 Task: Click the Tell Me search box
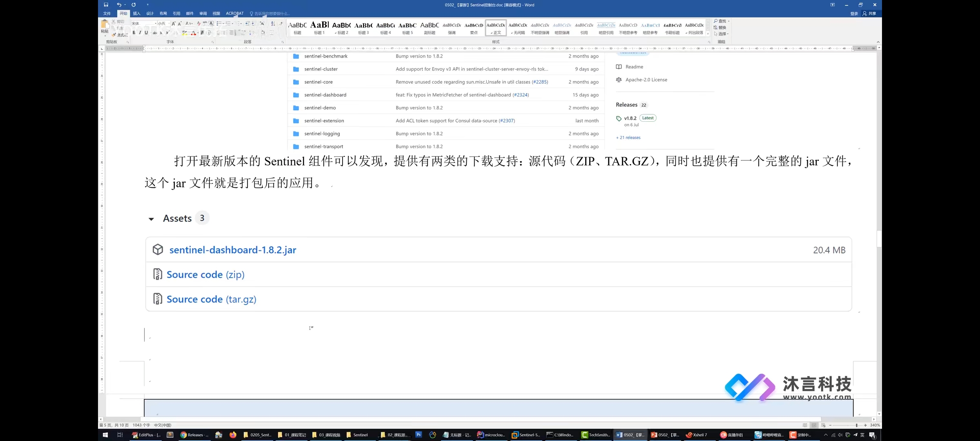270,13
